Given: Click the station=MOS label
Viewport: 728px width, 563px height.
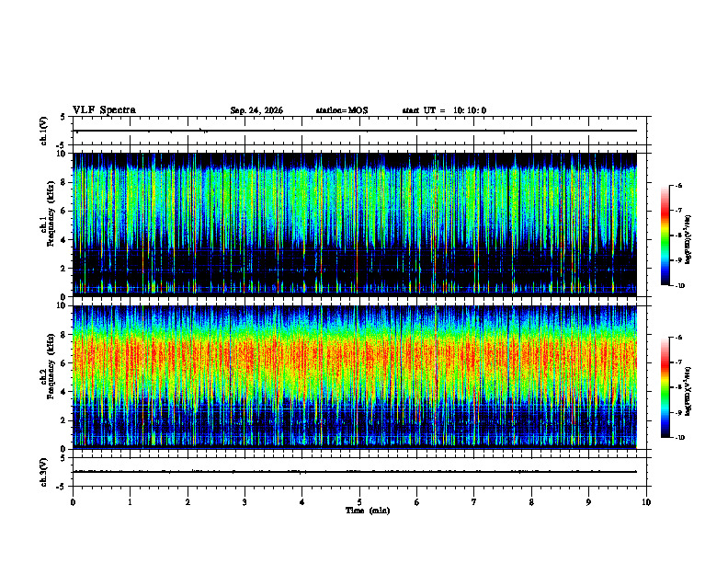Looking at the screenshot, I should 342,110.
